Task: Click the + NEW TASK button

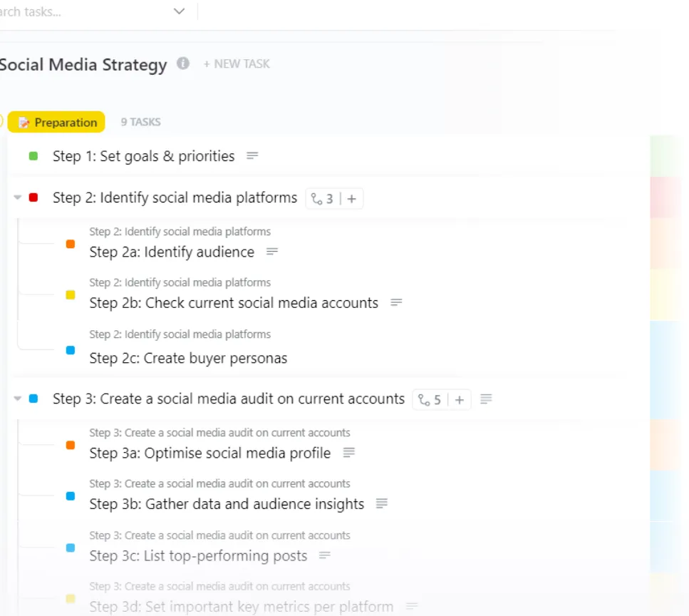Action: tap(237, 64)
